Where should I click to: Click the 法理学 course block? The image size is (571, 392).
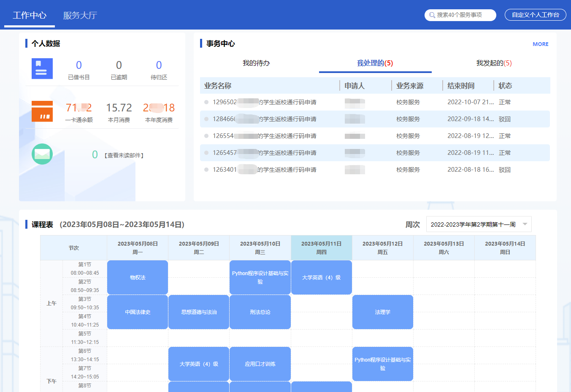coord(383,312)
